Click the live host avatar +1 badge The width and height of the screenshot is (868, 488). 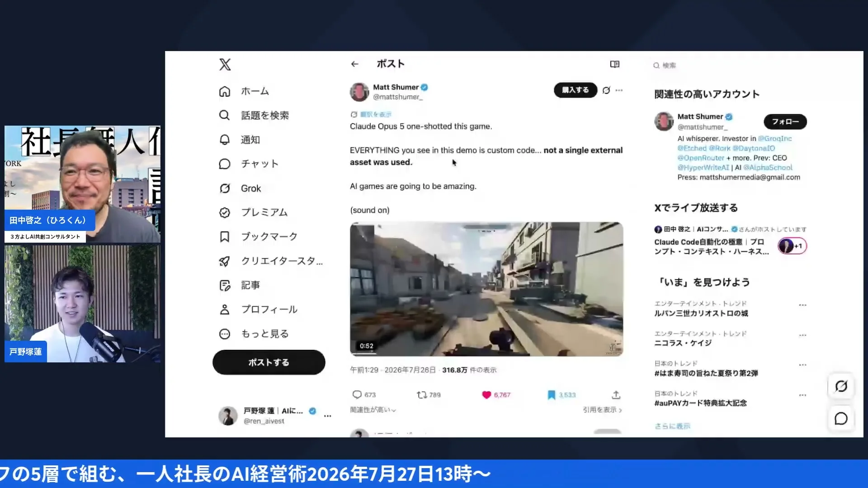pos(792,246)
